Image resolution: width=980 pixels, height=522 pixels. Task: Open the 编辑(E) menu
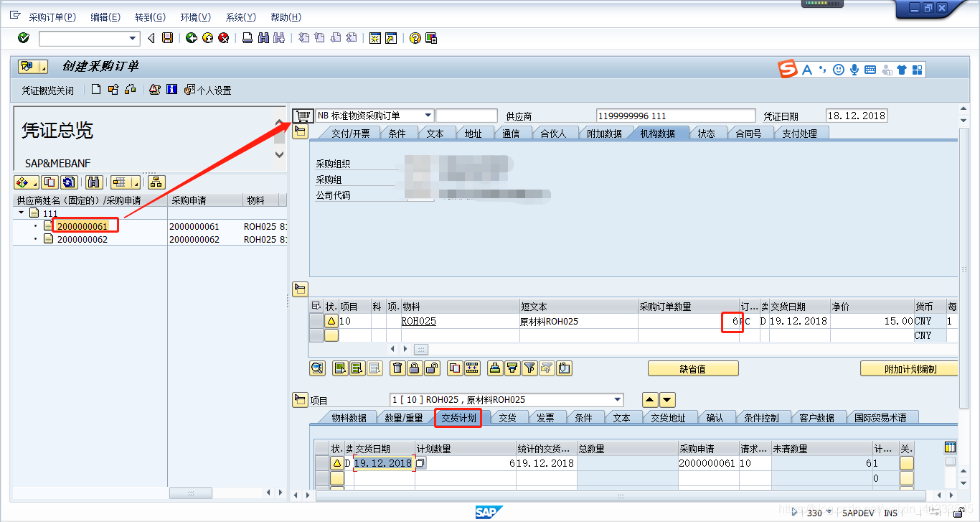105,17
